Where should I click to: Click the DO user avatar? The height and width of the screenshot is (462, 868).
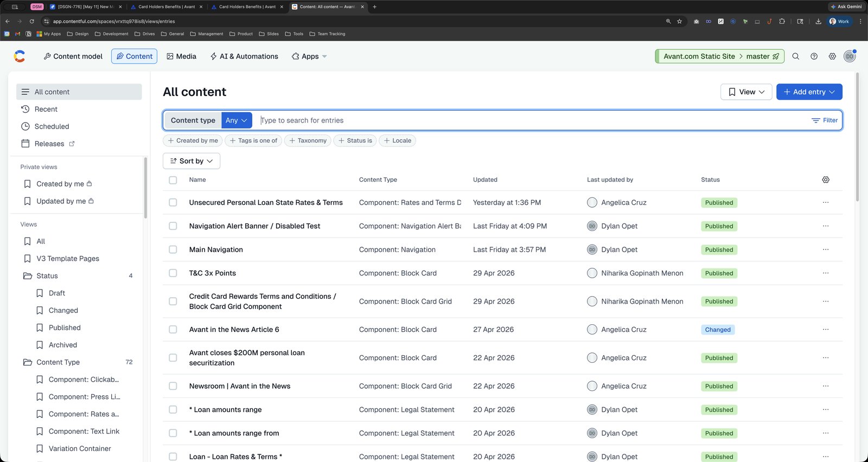tap(850, 56)
